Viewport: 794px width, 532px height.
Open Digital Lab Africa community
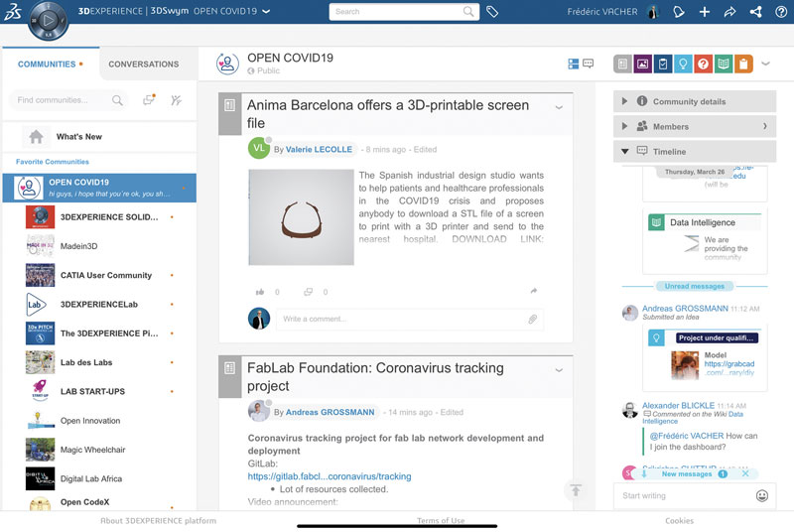tap(99, 478)
